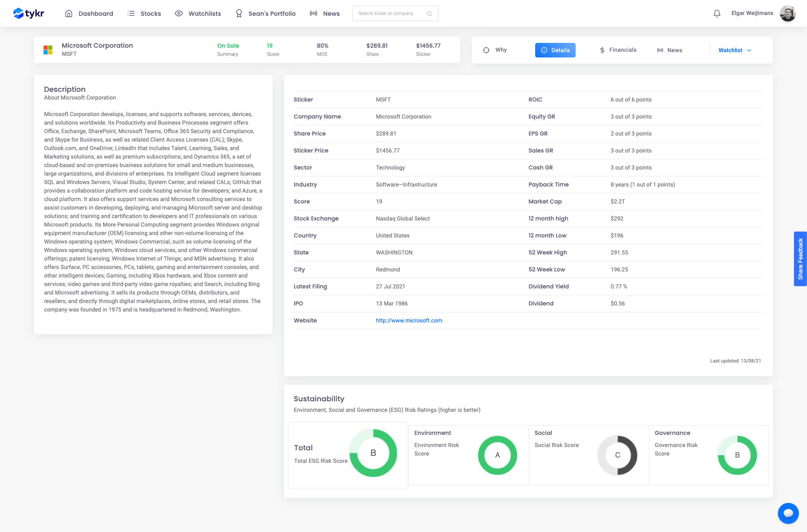Click the $289.81 share value in header
807x532 pixels.
(377, 46)
